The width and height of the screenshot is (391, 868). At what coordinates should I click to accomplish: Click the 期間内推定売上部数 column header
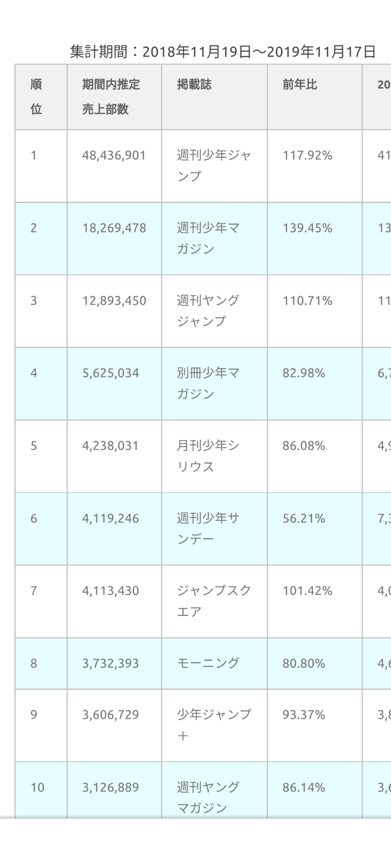(114, 97)
